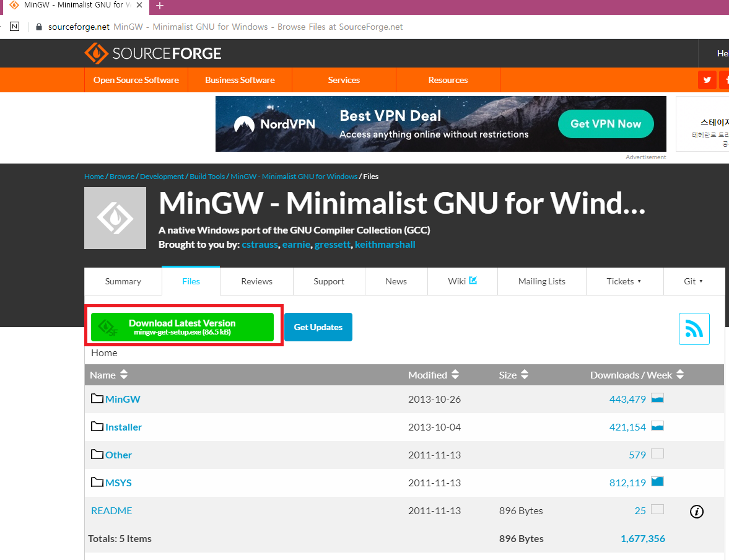
Task: Click the Wiki external edit icon
Action: (473, 281)
